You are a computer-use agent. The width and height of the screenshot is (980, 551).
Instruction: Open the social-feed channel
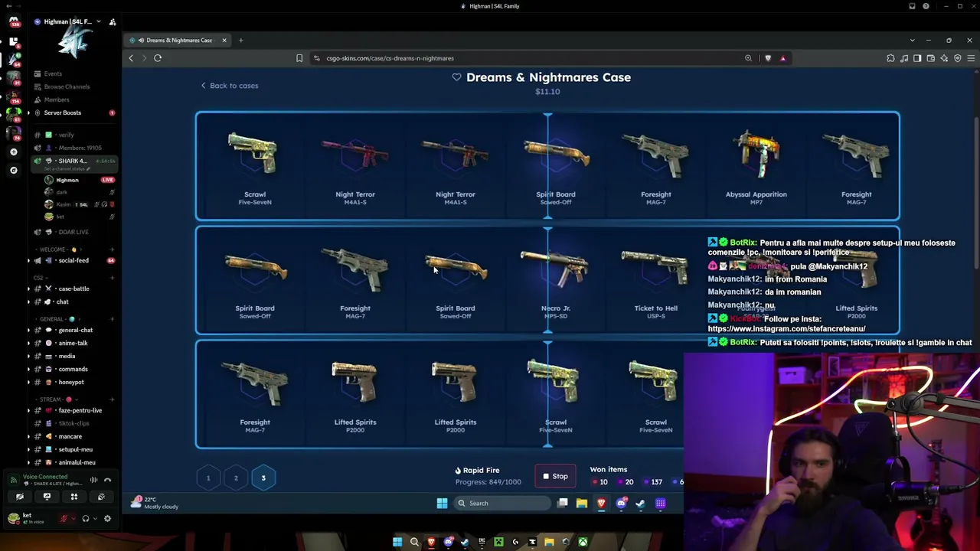[x=73, y=260]
